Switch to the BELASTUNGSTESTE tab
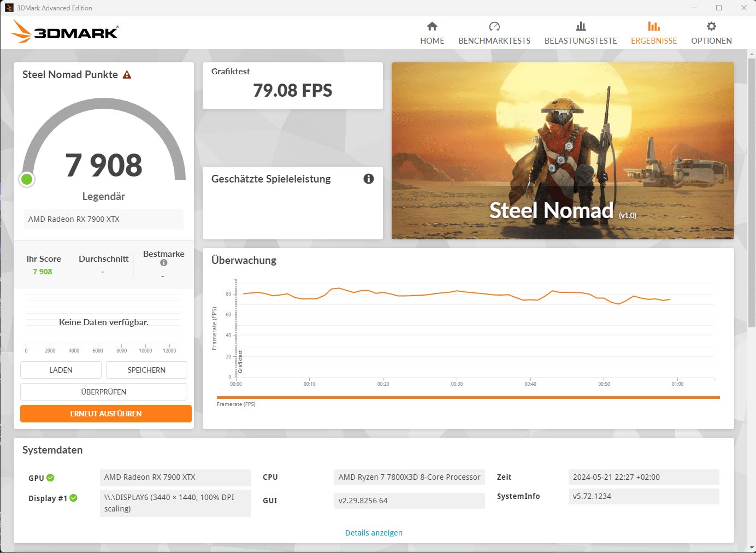This screenshot has width=756, height=553. tap(581, 33)
